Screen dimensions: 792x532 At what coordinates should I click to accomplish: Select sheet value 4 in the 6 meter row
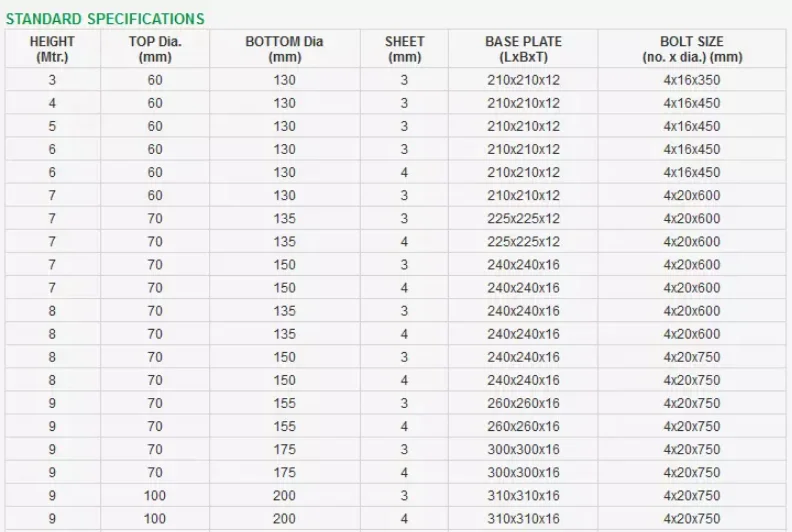click(404, 172)
